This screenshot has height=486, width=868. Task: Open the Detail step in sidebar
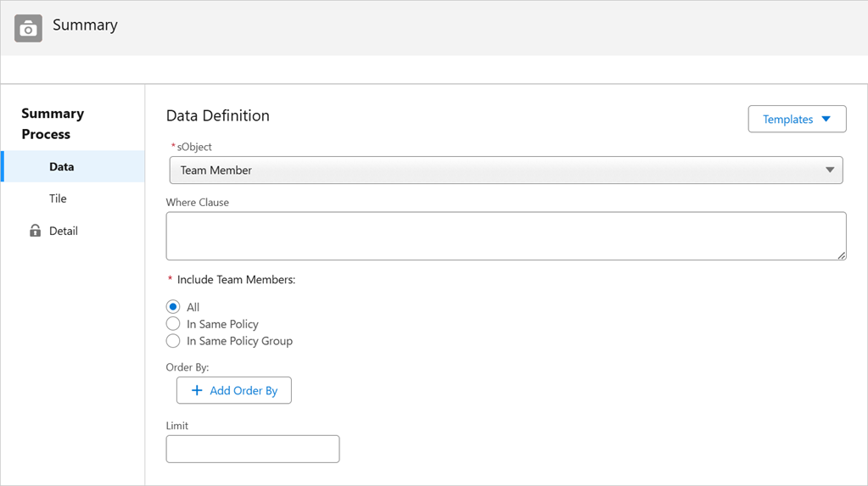(x=64, y=231)
